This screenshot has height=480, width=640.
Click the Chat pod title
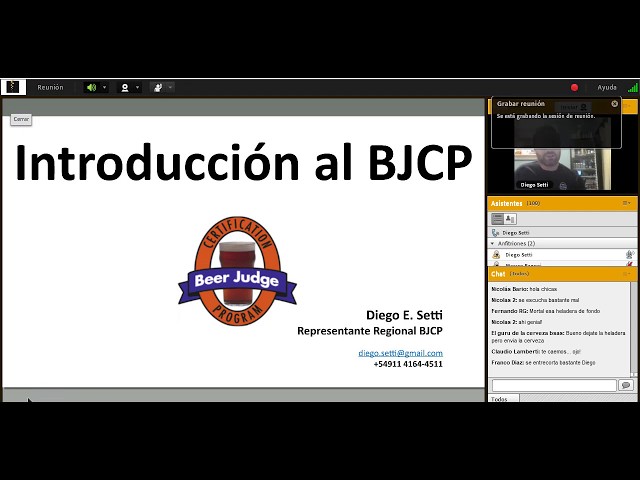click(498, 274)
